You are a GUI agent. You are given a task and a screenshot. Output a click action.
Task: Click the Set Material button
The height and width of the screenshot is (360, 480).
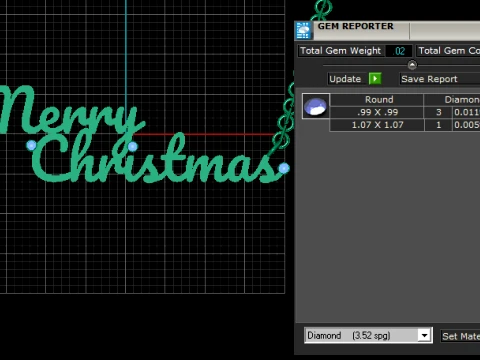[x=461, y=336]
